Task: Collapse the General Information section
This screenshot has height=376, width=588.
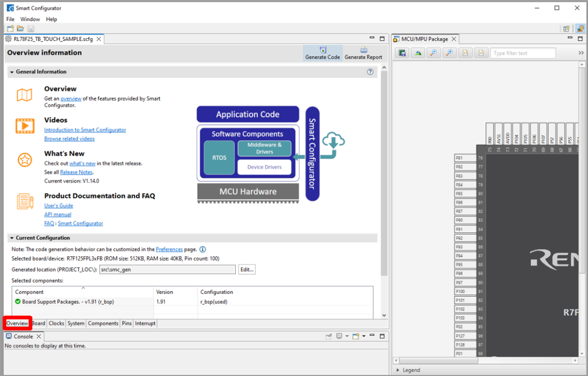Action: [x=12, y=72]
